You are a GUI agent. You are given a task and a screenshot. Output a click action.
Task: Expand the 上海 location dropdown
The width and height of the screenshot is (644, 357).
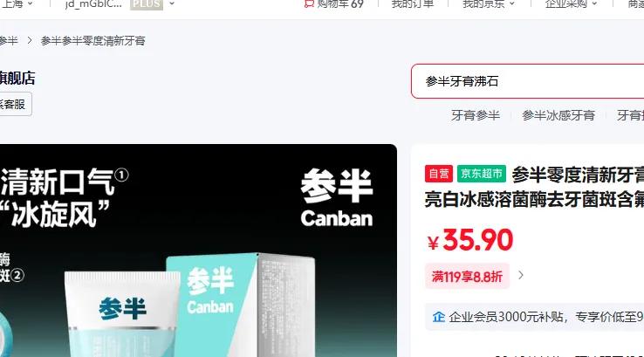17,3
